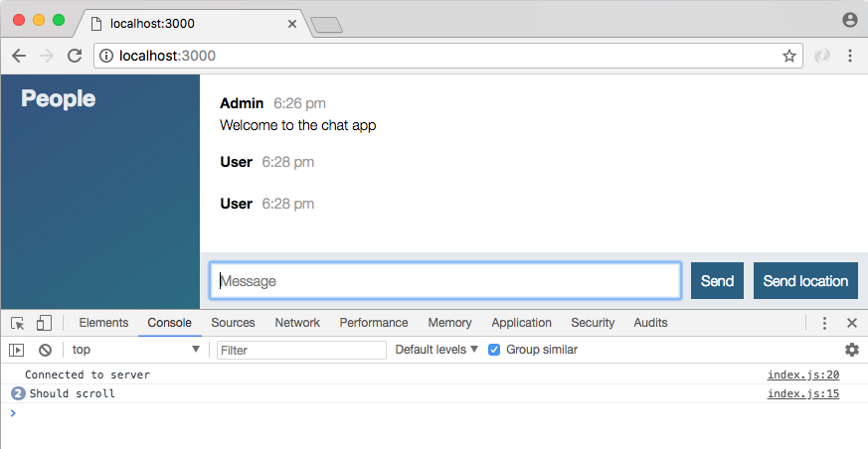This screenshot has width=868, height=449.
Task: Switch to the Network tab
Action: [x=297, y=323]
